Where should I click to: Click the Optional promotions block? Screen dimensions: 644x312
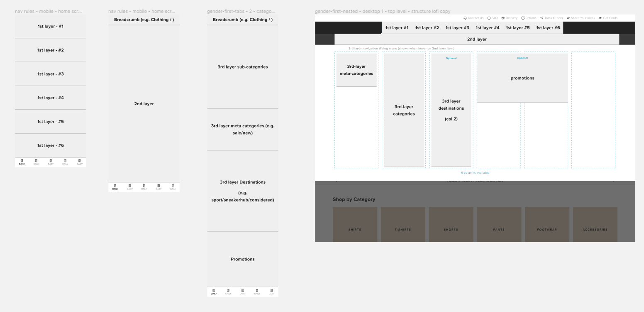[522, 78]
